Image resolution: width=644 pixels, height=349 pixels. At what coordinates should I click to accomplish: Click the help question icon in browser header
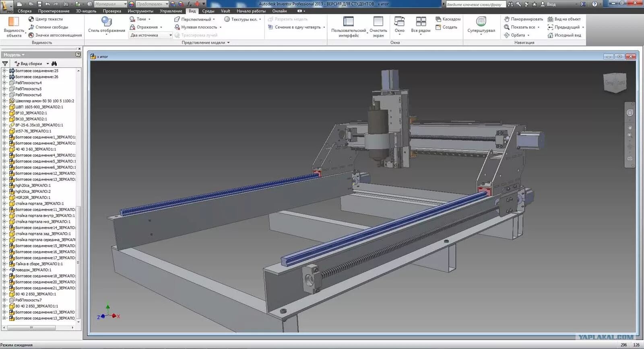[x=78, y=54]
